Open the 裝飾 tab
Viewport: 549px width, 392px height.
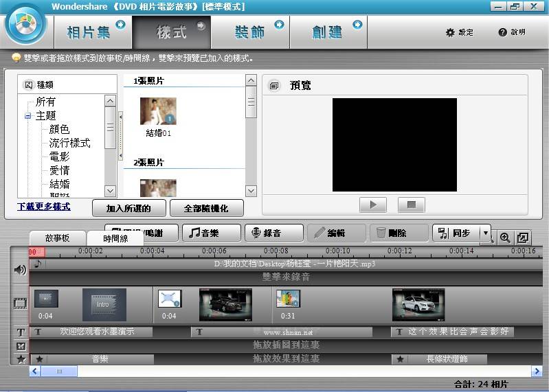click(x=250, y=32)
